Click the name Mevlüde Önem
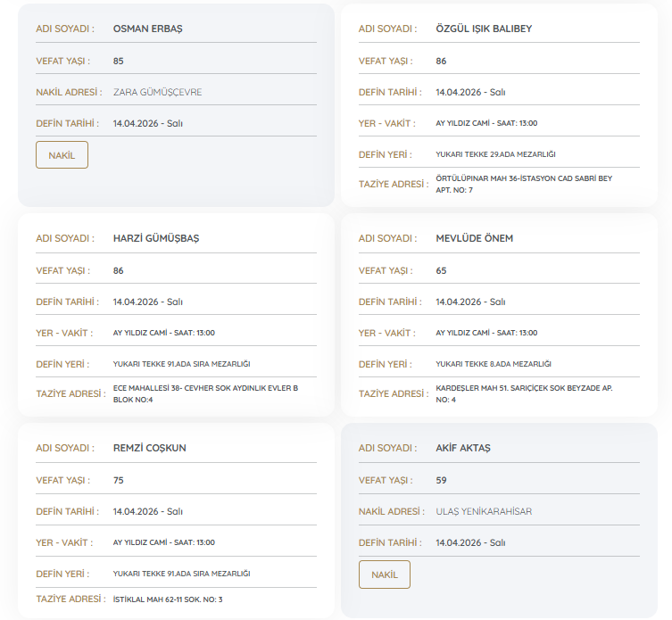 tap(474, 238)
